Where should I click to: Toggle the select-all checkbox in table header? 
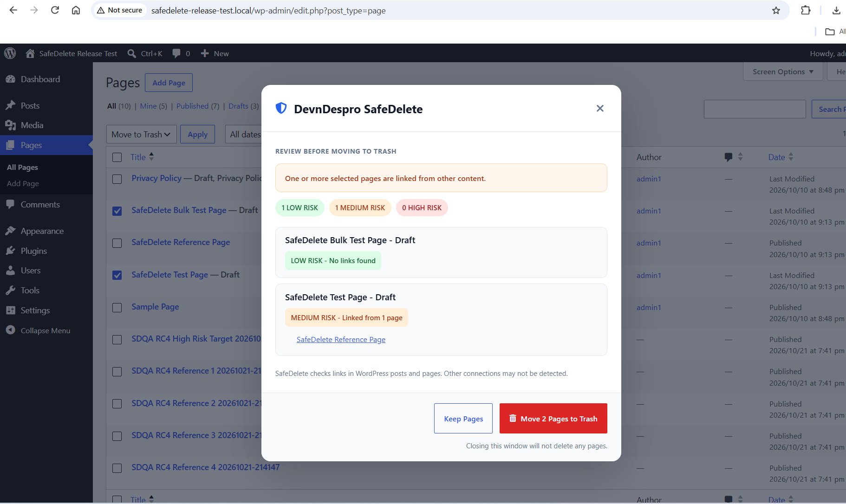[117, 157]
